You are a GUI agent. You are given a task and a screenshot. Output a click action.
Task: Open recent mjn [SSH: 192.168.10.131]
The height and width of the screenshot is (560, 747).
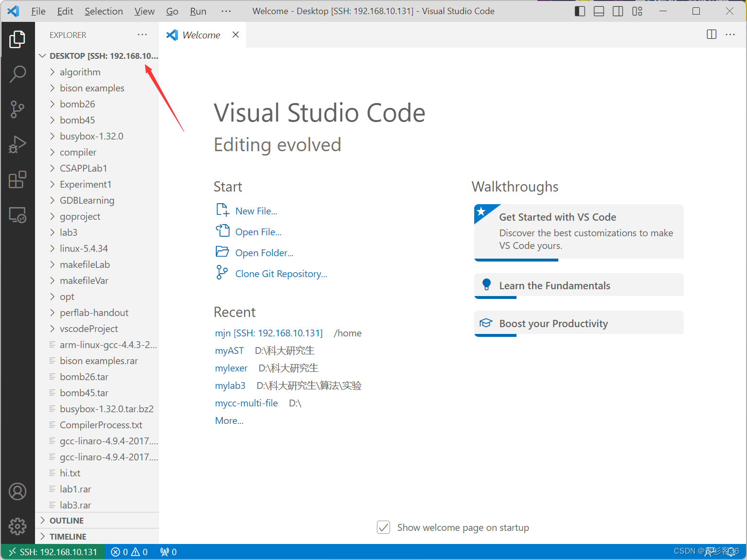(269, 333)
